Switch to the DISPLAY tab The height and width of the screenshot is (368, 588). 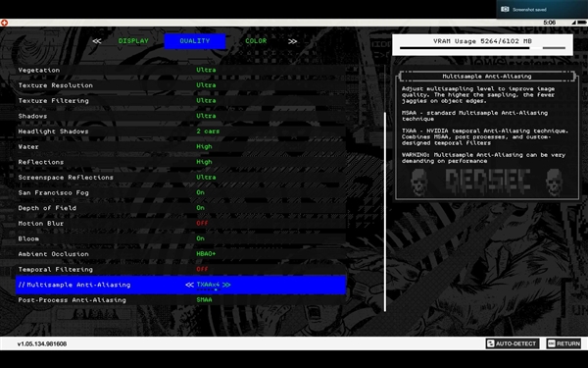point(133,41)
